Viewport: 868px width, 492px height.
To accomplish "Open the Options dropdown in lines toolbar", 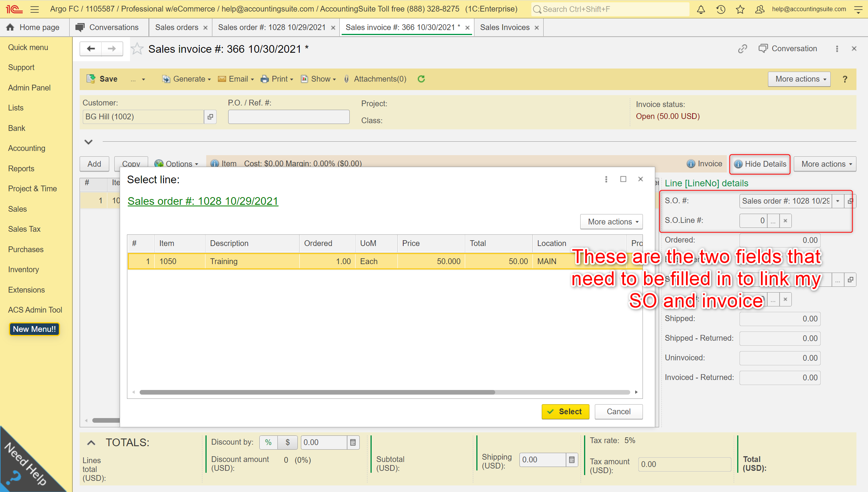I will [176, 164].
